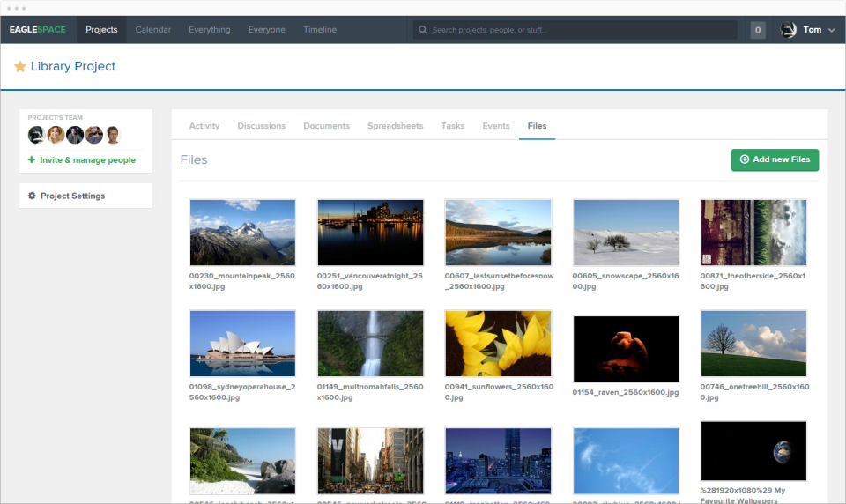
Task: Click Tom's profile avatar
Action: pos(788,30)
